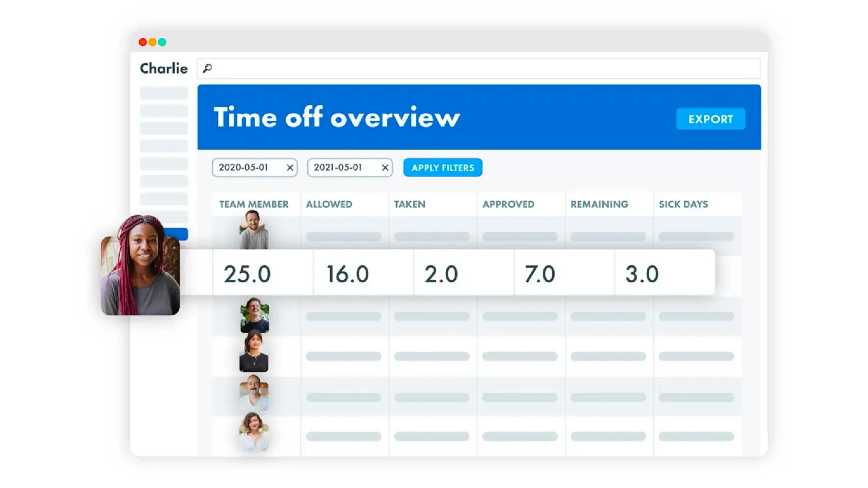Remove the 2021-05-01 end date filter
The width and height of the screenshot is (868, 488).
385,167
